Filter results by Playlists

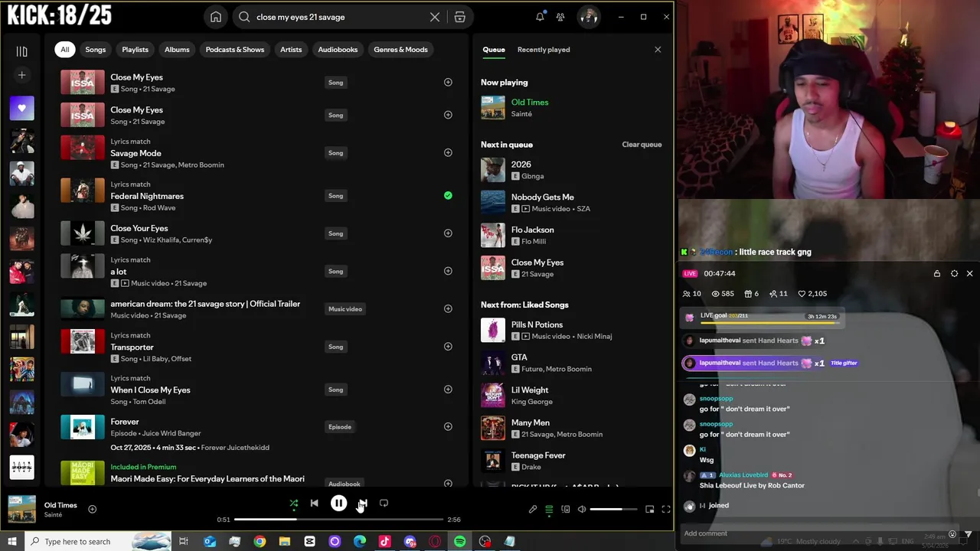[x=135, y=50]
